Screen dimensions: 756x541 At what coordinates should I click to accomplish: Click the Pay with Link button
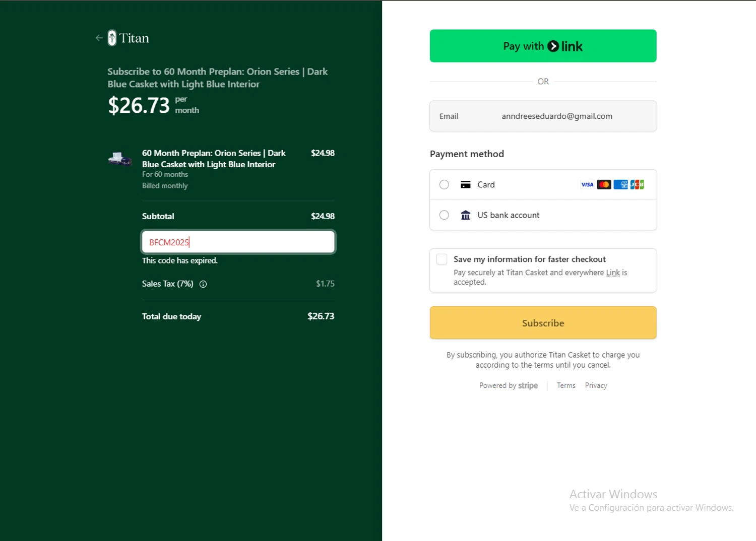point(543,46)
